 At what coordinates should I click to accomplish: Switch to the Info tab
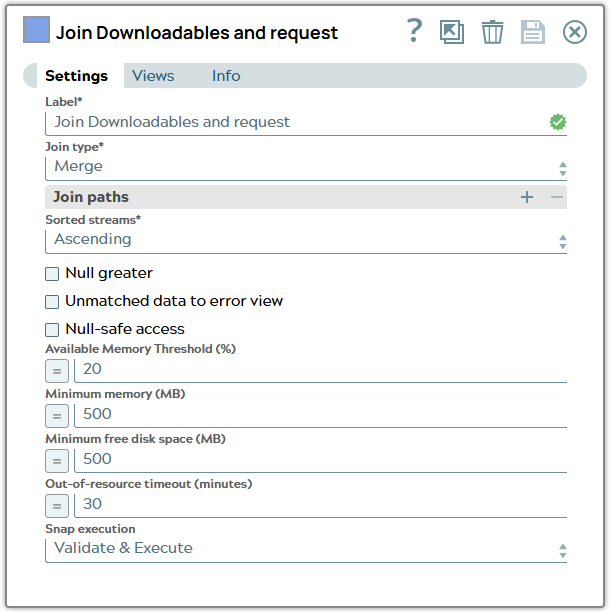pos(226,76)
